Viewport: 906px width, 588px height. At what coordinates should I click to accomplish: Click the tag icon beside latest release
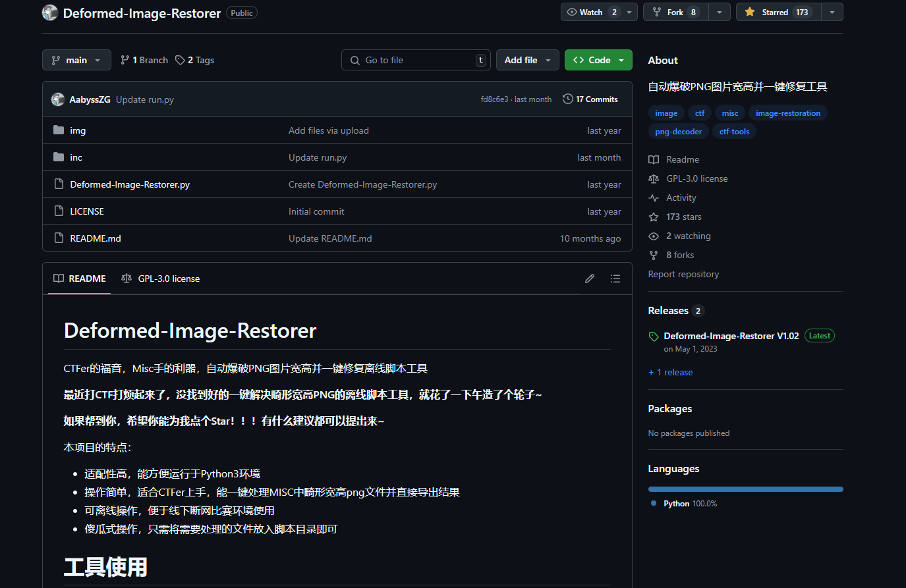click(654, 336)
